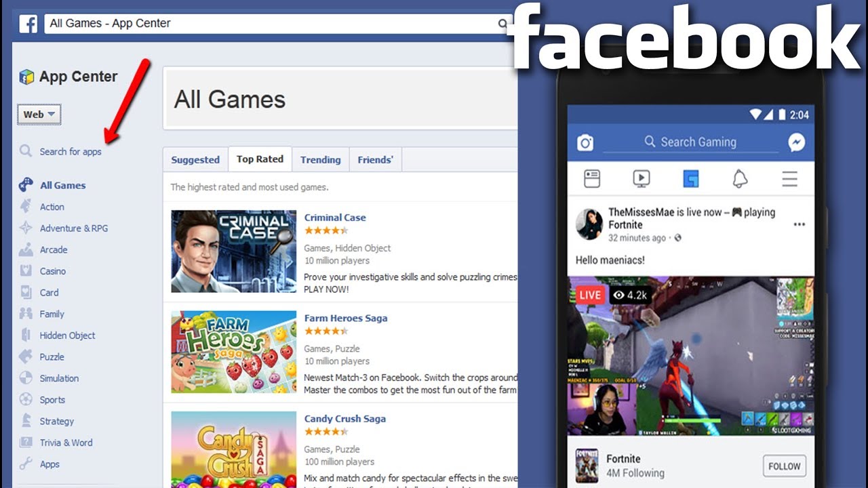Screen dimensions: 868x488
Task: Click the Family category icon
Action: pos(26,314)
